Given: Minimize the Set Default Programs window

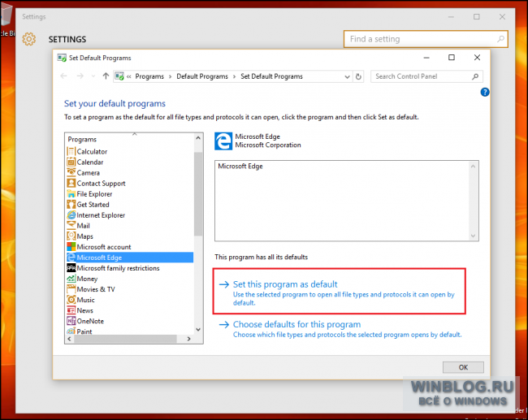Looking at the screenshot, I should [x=426, y=58].
